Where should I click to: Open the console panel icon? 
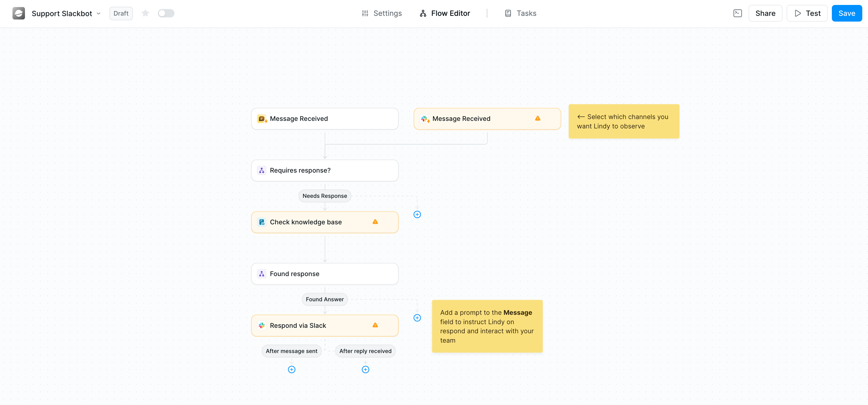(x=737, y=13)
